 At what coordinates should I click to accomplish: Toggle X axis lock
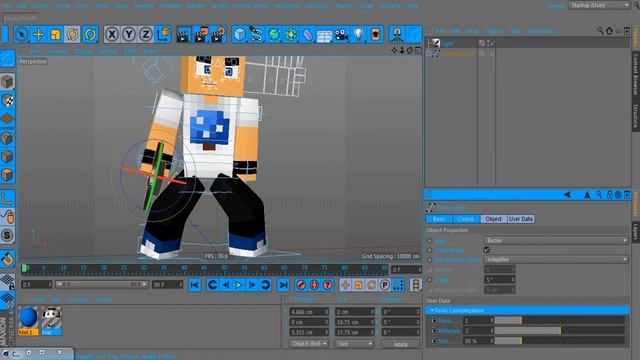coord(112,34)
